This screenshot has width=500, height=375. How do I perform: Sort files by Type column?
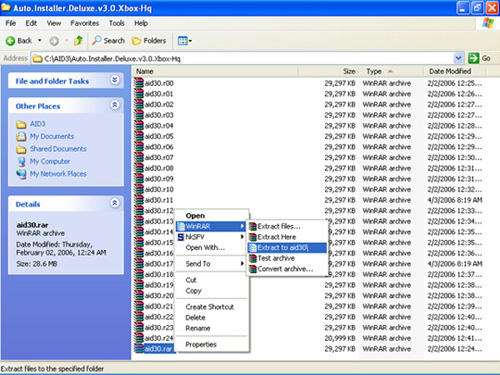point(391,71)
